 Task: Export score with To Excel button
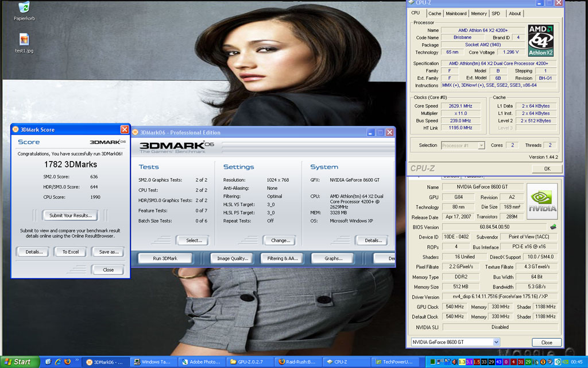71,252
